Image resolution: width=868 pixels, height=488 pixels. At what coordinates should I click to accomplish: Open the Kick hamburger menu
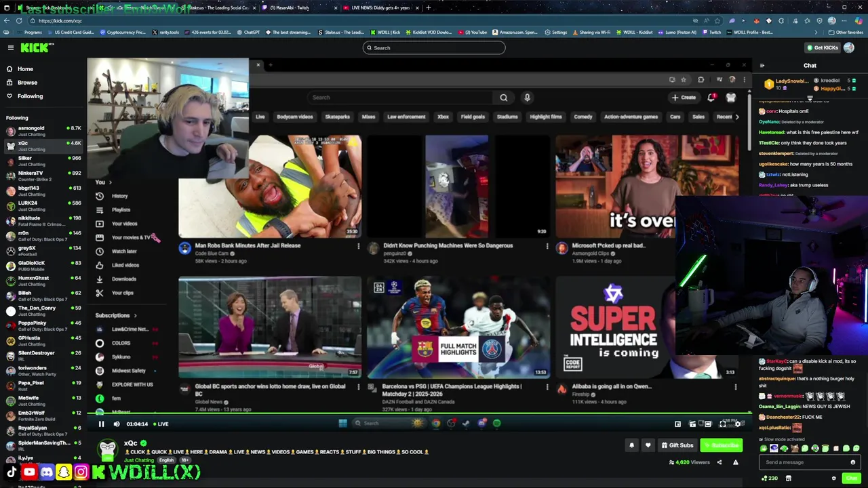[x=11, y=47]
